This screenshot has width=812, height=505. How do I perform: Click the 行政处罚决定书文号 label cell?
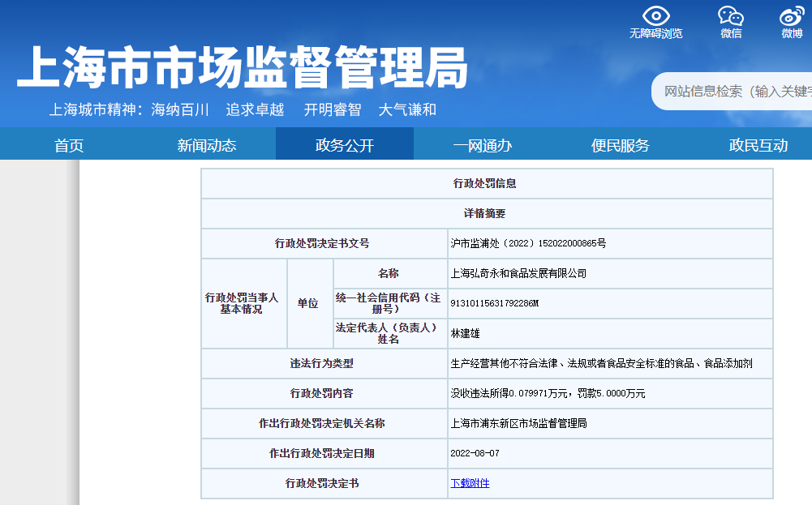pyautogui.click(x=324, y=243)
